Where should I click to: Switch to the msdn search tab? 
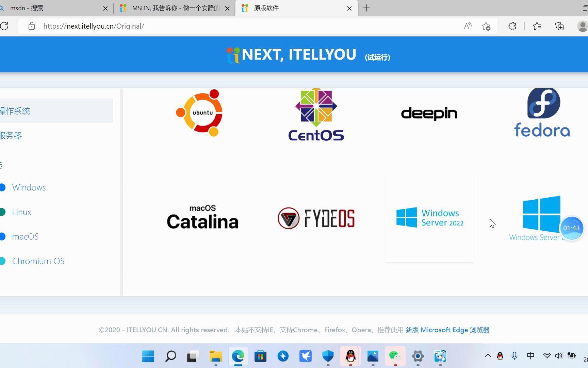[x=51, y=8]
